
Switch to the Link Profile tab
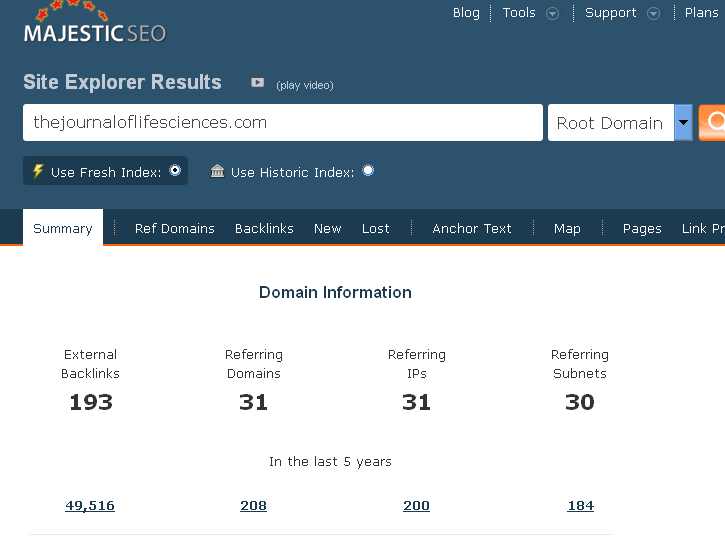pyautogui.click(x=703, y=228)
